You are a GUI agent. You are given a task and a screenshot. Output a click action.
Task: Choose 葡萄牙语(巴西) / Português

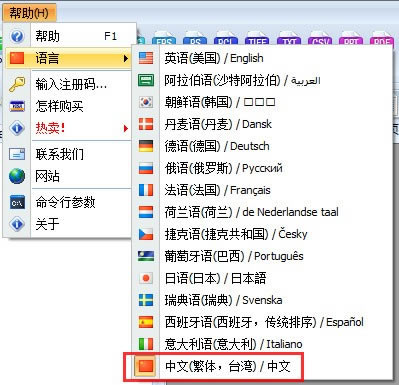coord(262,256)
